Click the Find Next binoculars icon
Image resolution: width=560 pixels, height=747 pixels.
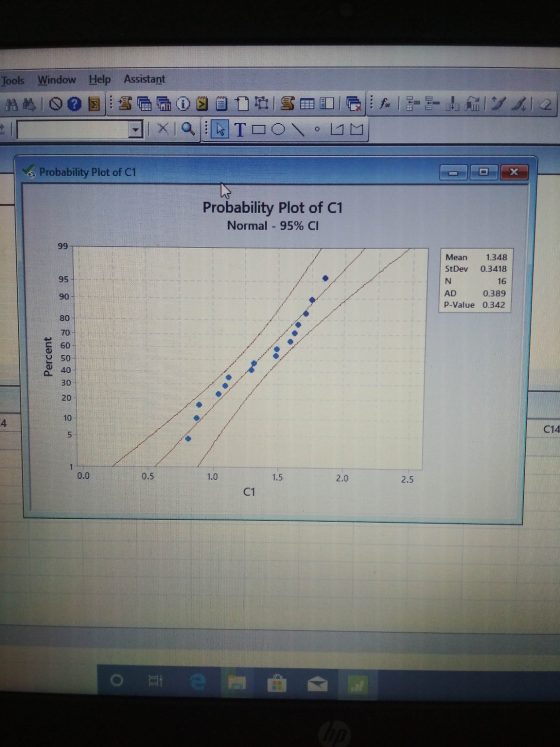30,104
